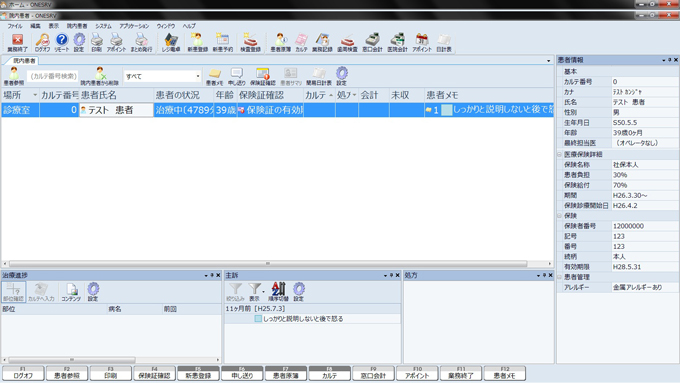The height and width of the screenshot is (383, 680).
Task: Click the 申し送り speech bubble icon
Action: [236, 76]
